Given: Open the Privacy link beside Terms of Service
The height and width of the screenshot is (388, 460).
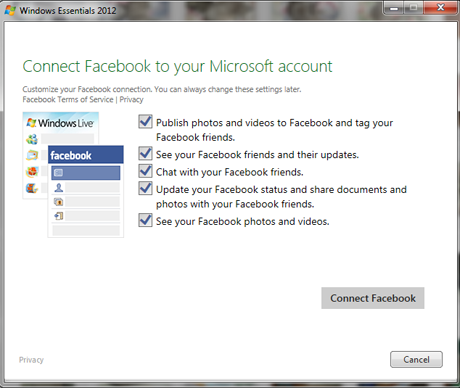Looking at the screenshot, I should tap(131, 99).
